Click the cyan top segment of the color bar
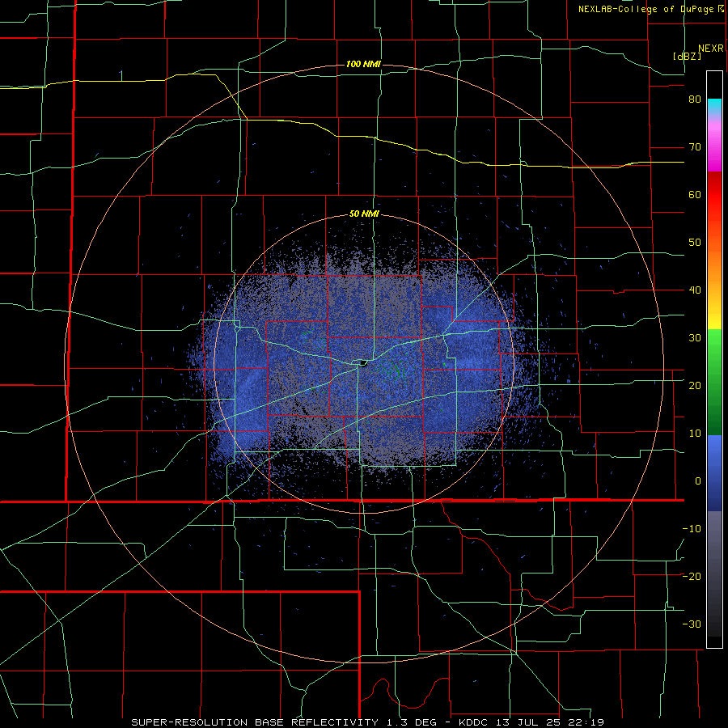The height and width of the screenshot is (728, 728). tap(714, 108)
